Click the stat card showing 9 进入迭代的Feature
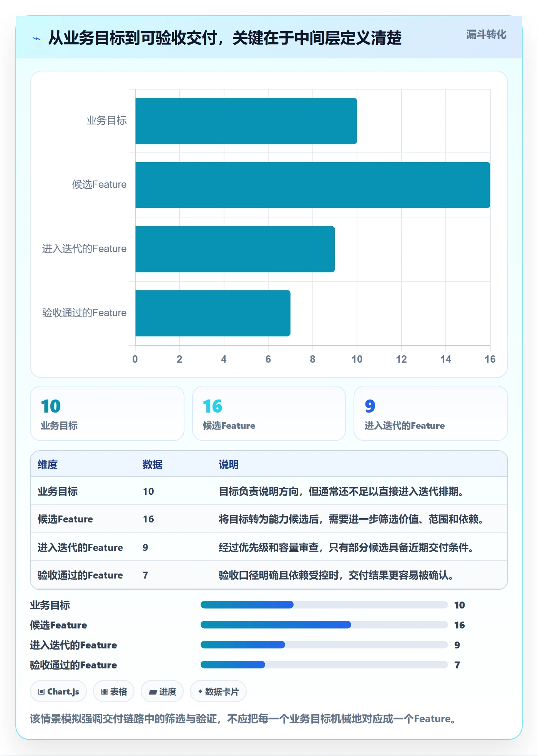Screen dimensions: 538x756 pyautogui.click(x=431, y=413)
